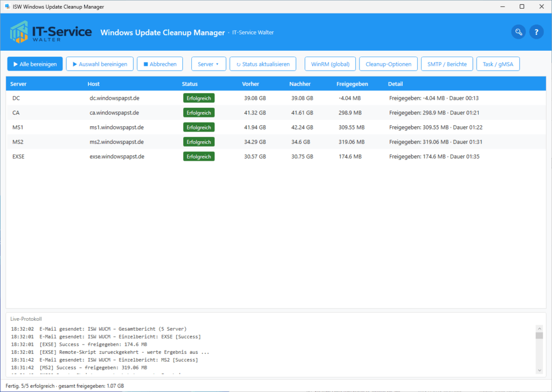
Task: Select the CA server row
Action: click(x=275, y=113)
